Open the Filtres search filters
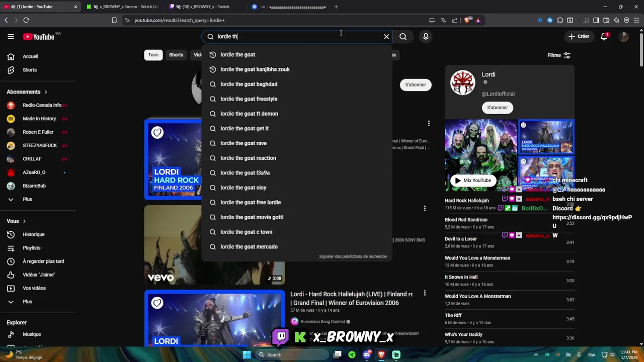The height and width of the screenshot is (362, 644). pyautogui.click(x=559, y=55)
